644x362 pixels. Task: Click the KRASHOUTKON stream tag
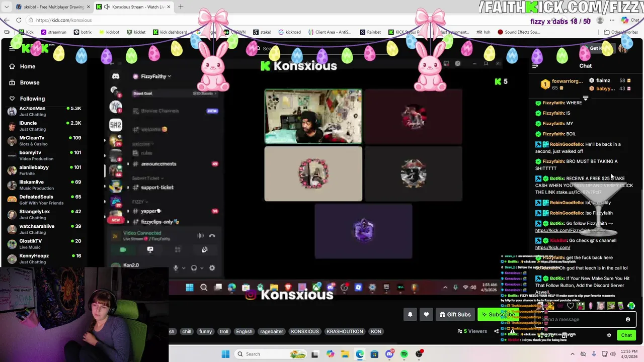pyautogui.click(x=345, y=331)
